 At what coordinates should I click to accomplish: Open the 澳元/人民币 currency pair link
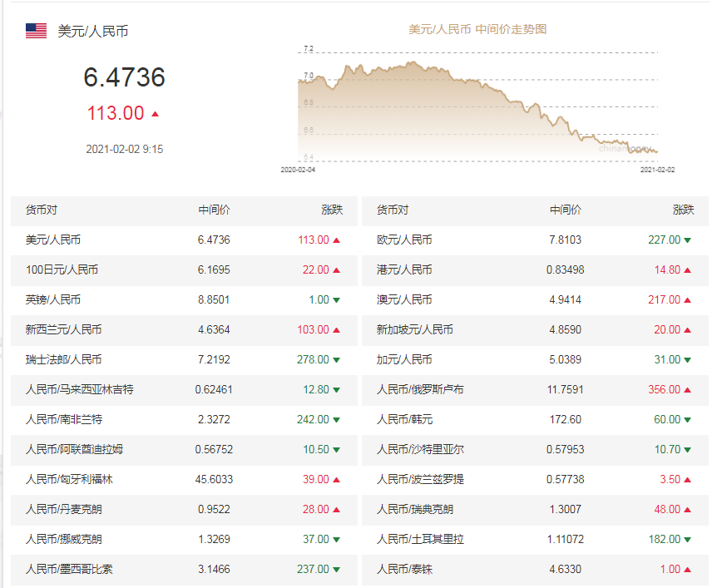[x=404, y=300]
